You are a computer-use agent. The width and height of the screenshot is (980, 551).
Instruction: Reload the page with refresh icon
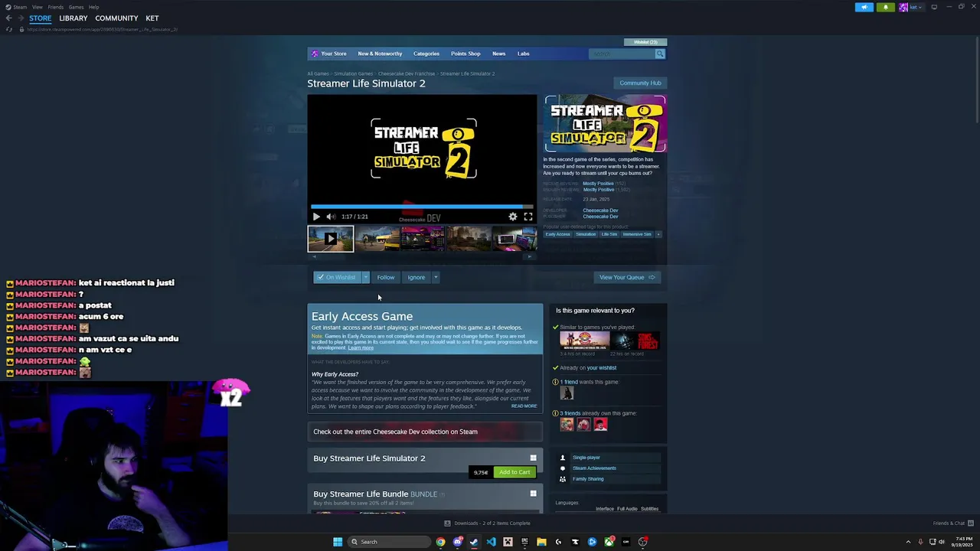[9, 29]
